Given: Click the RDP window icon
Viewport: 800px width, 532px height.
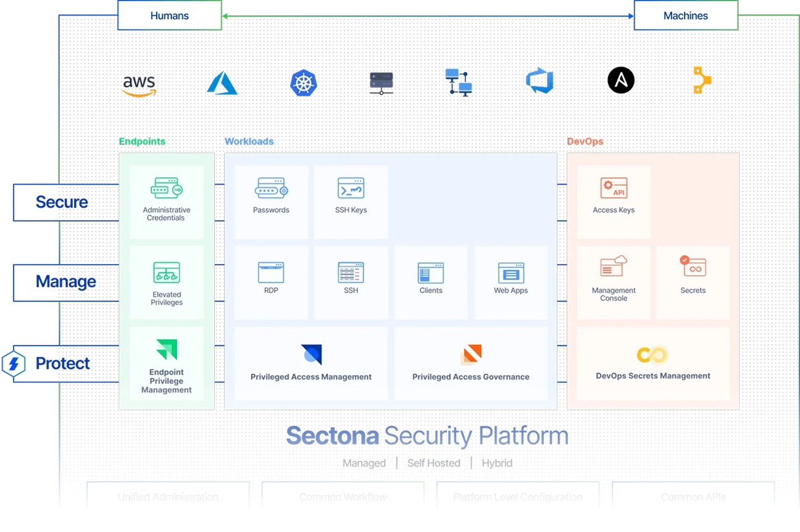Looking at the screenshot, I should pos(271,273).
